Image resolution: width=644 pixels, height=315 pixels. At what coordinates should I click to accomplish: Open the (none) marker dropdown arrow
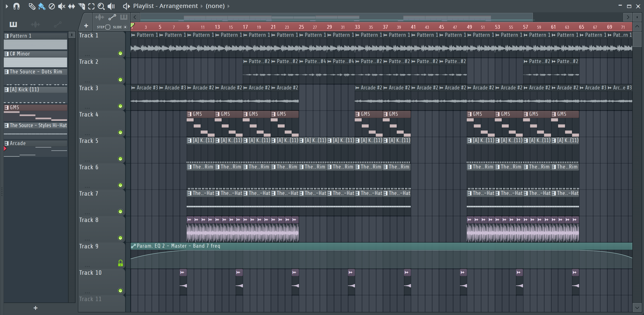[229, 6]
